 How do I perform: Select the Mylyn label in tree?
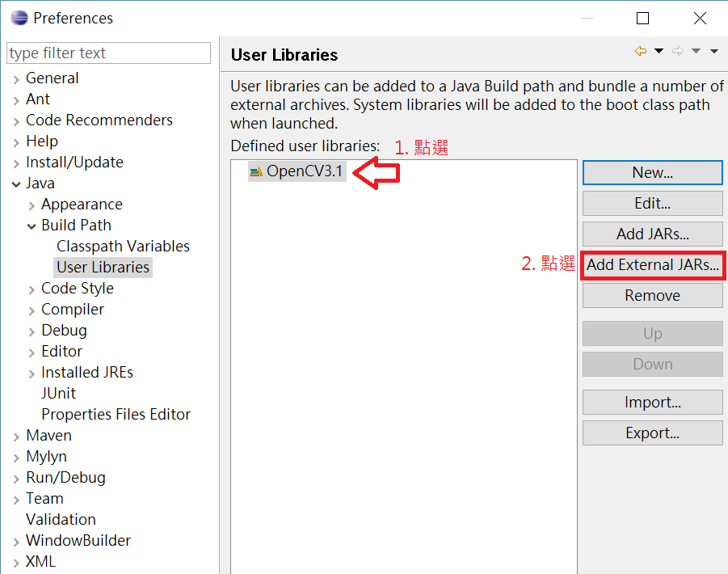46,457
